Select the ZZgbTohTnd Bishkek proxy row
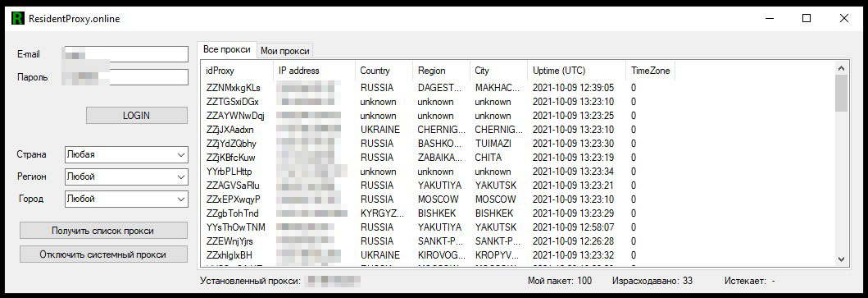The width and height of the screenshot is (868, 298). 517,213
